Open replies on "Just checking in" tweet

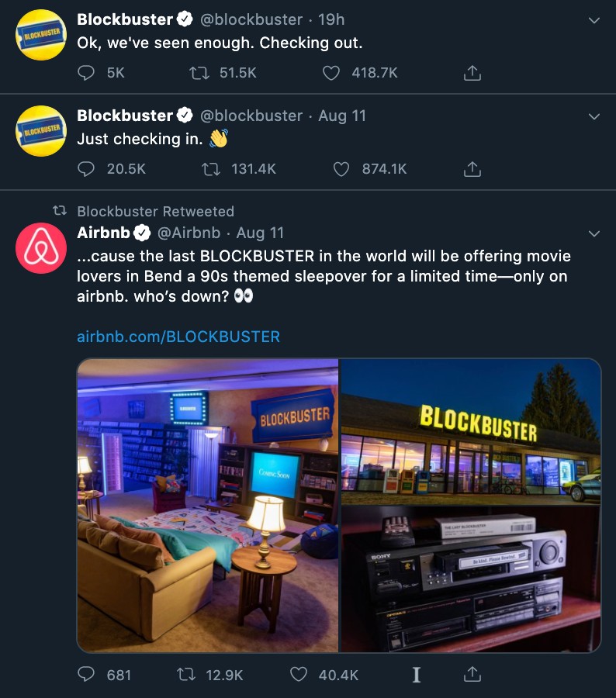click(x=86, y=169)
